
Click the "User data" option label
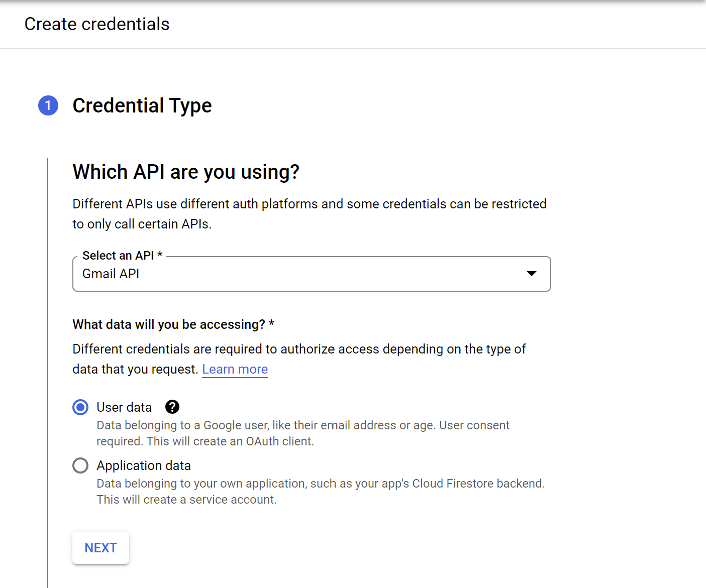(124, 407)
